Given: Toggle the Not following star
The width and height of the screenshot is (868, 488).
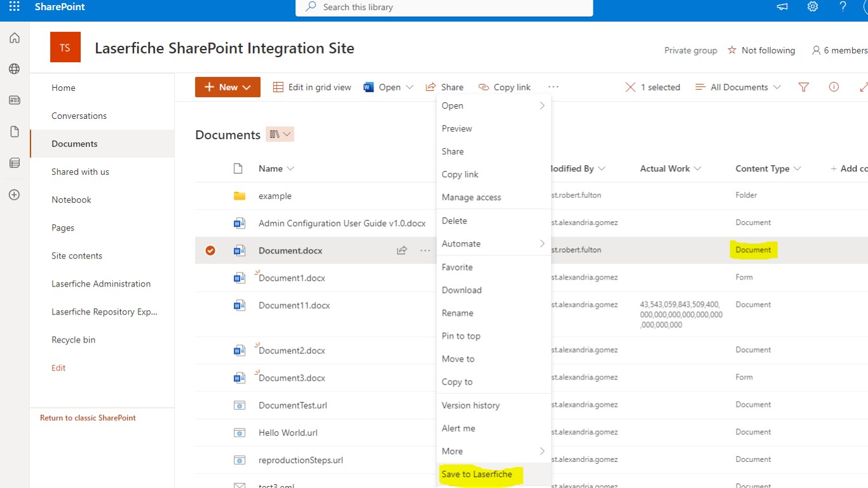Looking at the screenshot, I should pos(732,50).
